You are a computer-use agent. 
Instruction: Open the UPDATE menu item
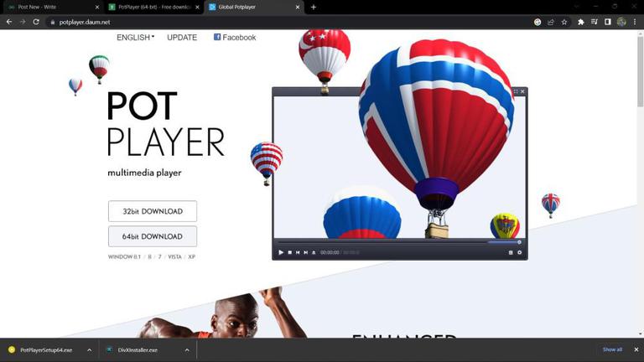182,38
